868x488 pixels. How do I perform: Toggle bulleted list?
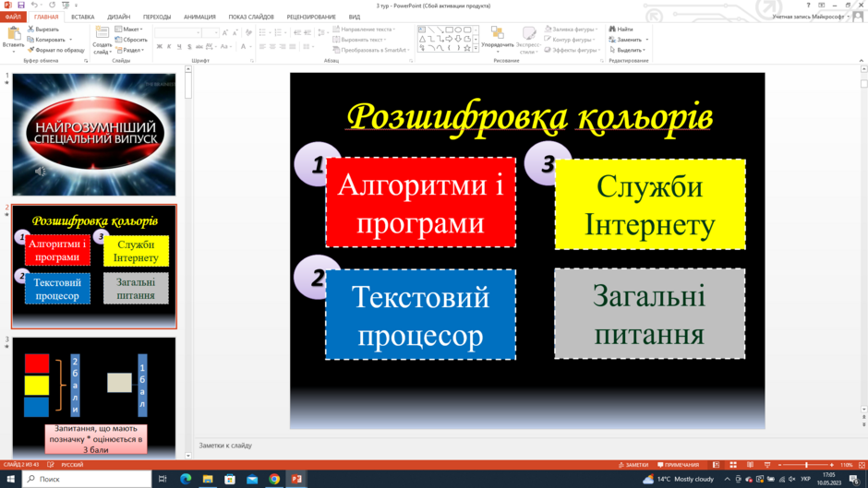(x=262, y=32)
